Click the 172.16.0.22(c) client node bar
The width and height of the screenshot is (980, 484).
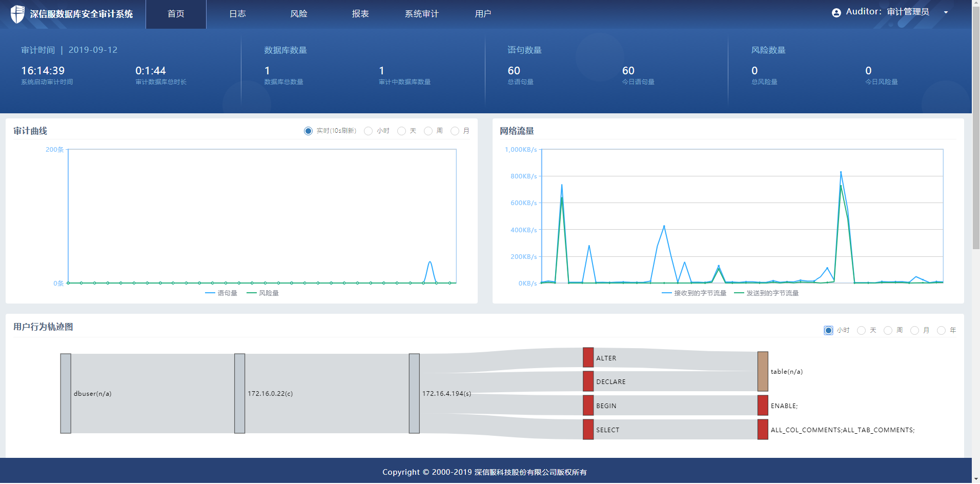pyautogui.click(x=239, y=393)
